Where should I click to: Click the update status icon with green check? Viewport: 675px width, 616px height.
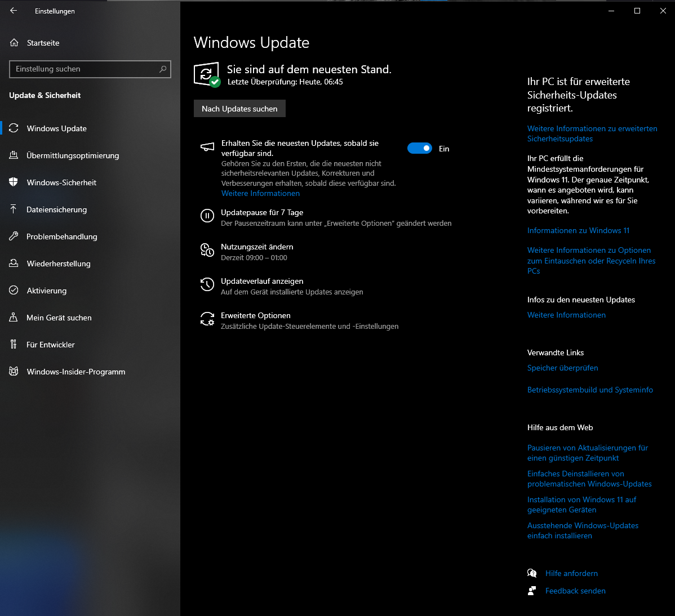point(207,74)
